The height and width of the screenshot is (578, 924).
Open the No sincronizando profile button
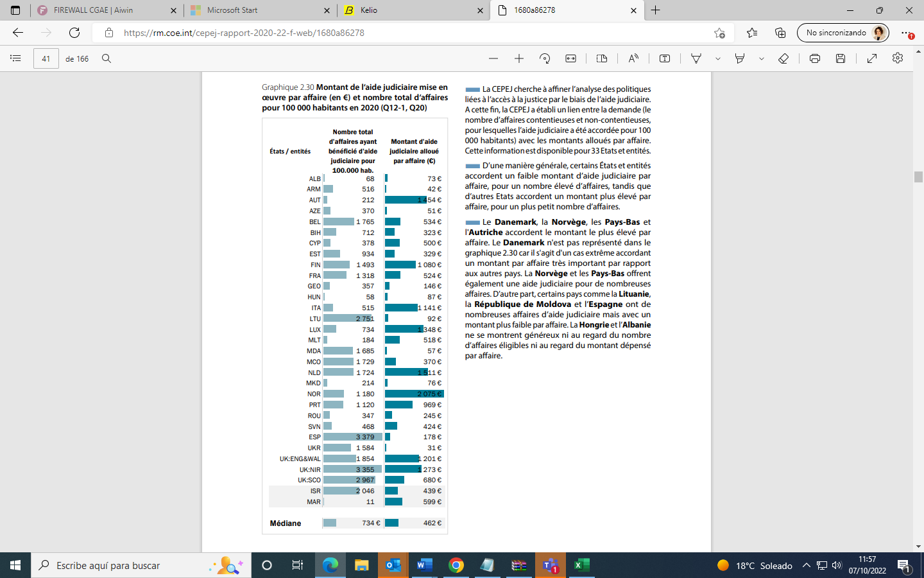(843, 33)
